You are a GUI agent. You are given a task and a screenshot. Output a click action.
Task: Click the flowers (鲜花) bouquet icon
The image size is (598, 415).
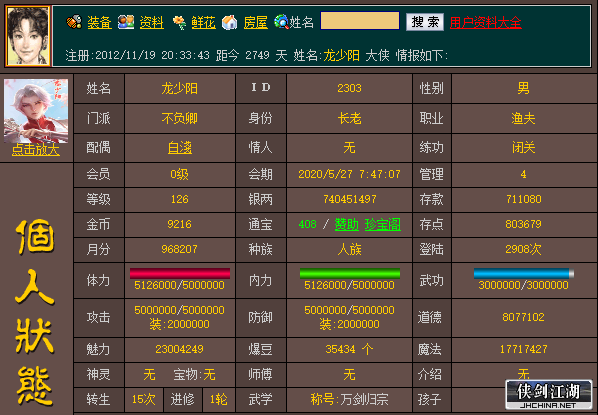(x=179, y=23)
